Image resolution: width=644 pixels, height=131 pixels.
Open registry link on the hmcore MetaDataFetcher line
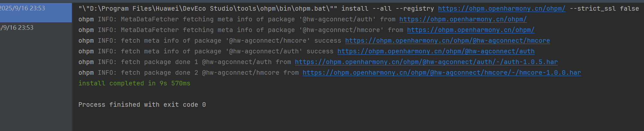pyautogui.click(x=471, y=30)
